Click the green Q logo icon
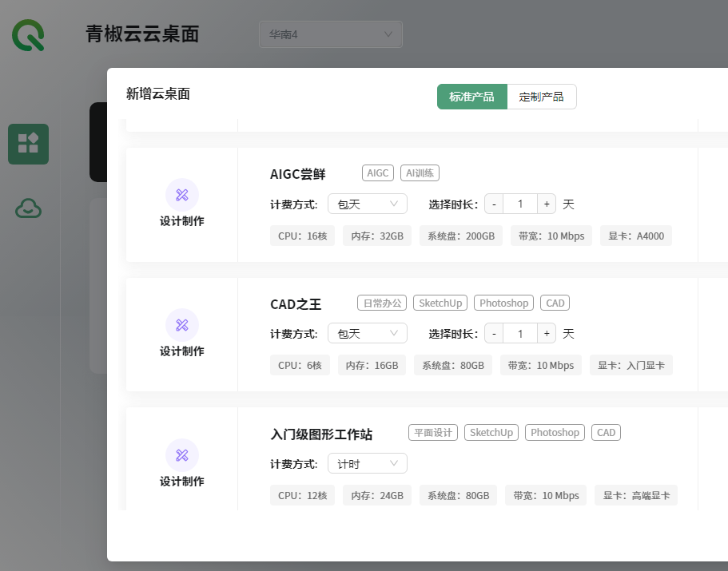728x571 pixels. coord(28,35)
